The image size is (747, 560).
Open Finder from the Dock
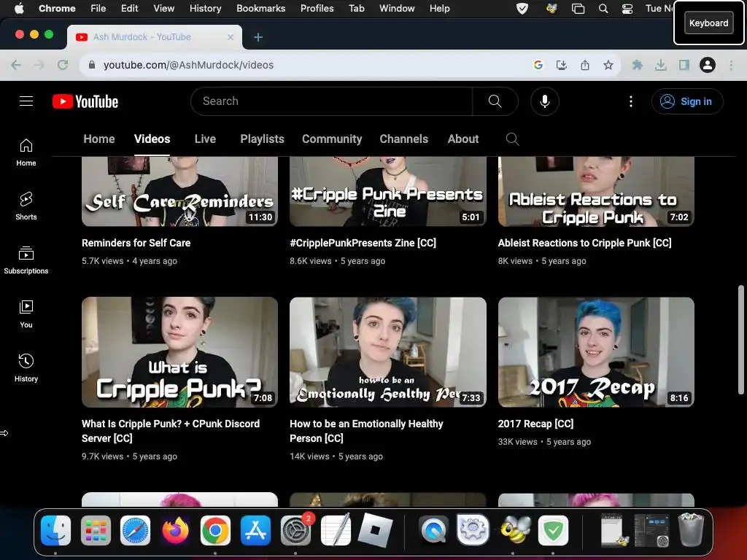point(55,531)
